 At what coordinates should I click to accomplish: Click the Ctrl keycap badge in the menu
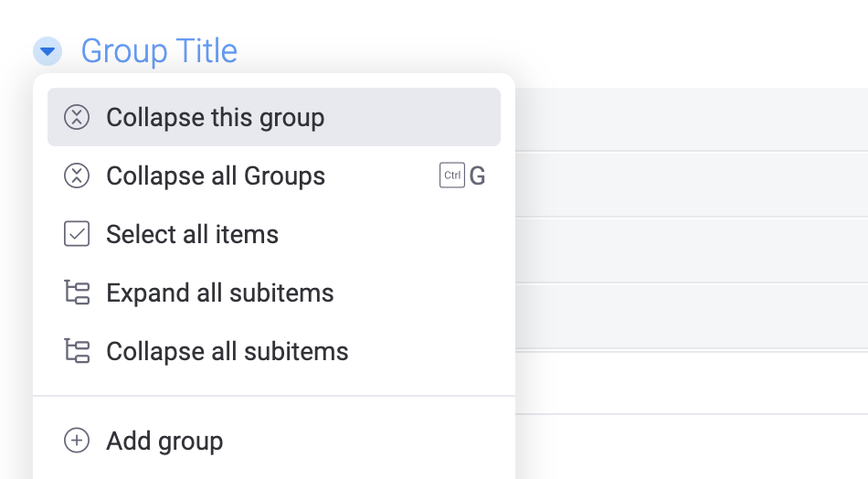pos(452,176)
